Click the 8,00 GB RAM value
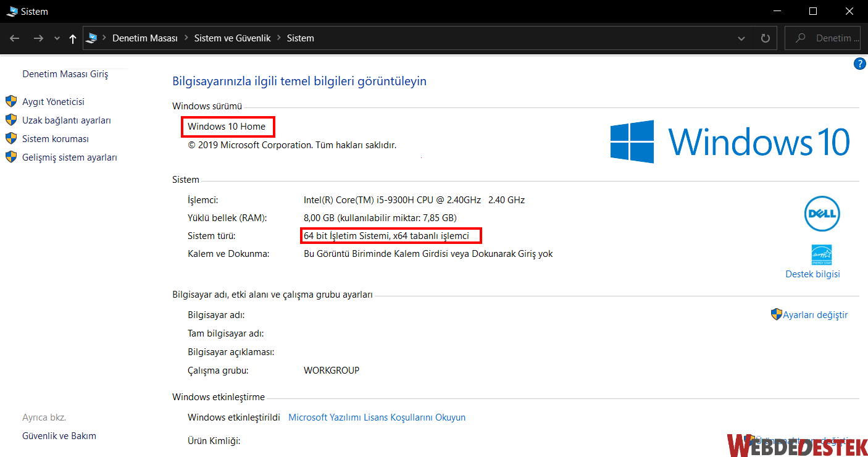 tap(380, 218)
